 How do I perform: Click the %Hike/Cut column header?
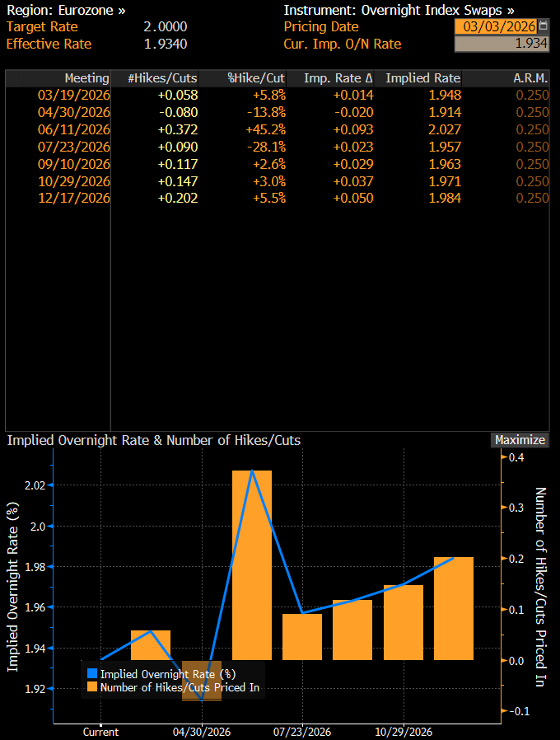point(256,78)
